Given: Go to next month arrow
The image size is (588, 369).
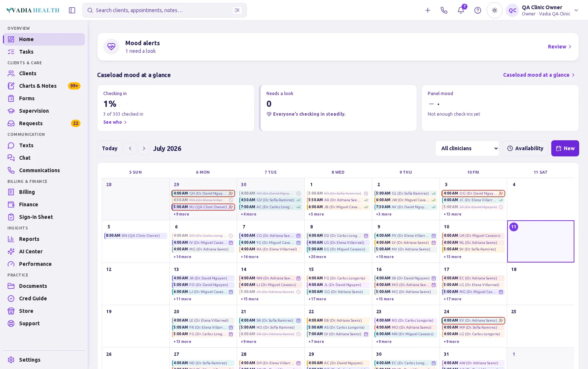Looking at the screenshot, I should [x=144, y=148].
